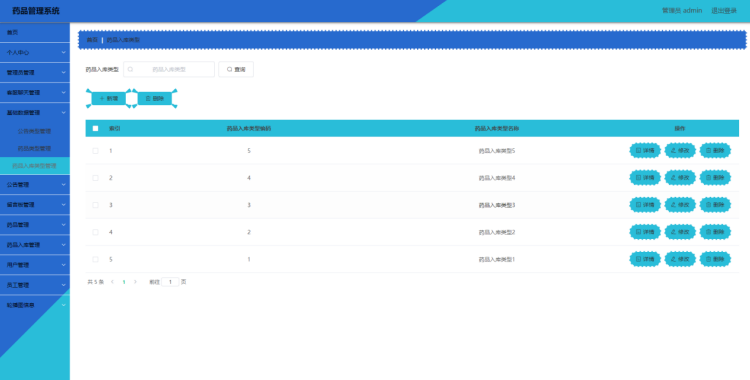Open 公告类型管理 submenu item
The image size is (750, 380).
click(35, 131)
